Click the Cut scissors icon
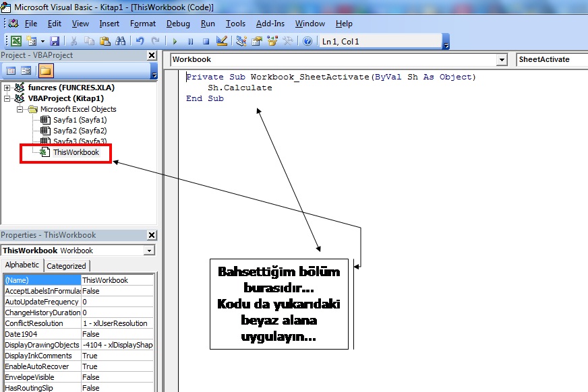Image resolution: width=588 pixels, height=392 pixels. coord(74,41)
